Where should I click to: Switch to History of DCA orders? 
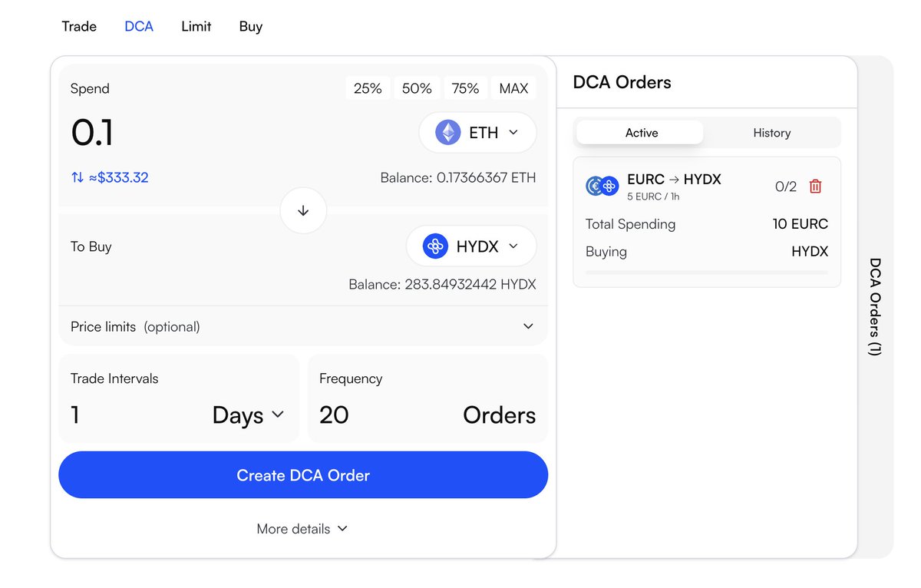click(x=771, y=133)
